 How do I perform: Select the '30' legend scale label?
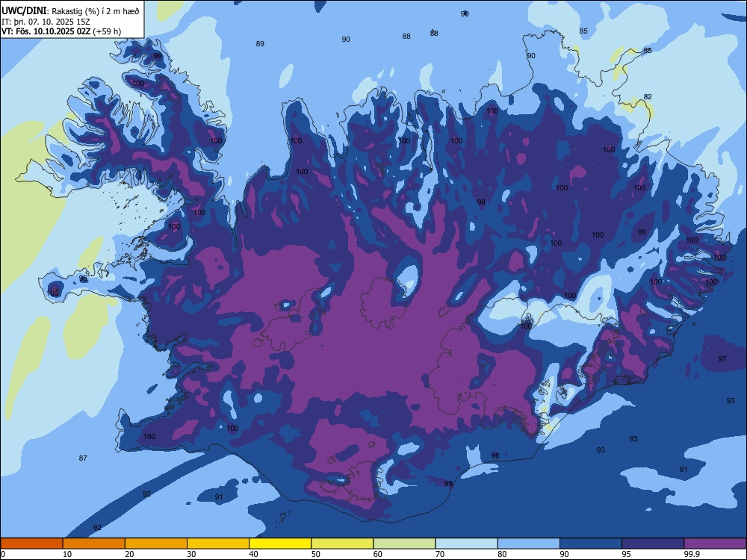pyautogui.click(x=191, y=554)
